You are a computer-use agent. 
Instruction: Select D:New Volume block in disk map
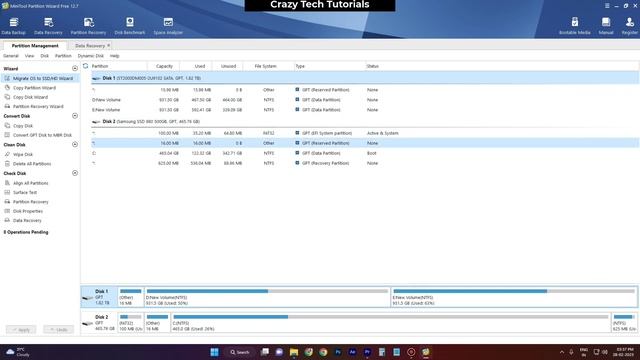tap(267, 297)
